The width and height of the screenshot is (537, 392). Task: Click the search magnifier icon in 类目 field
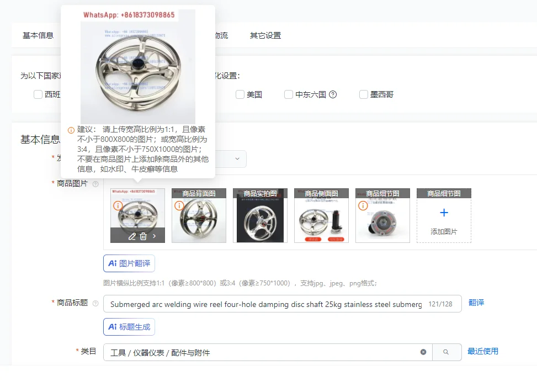(x=446, y=352)
